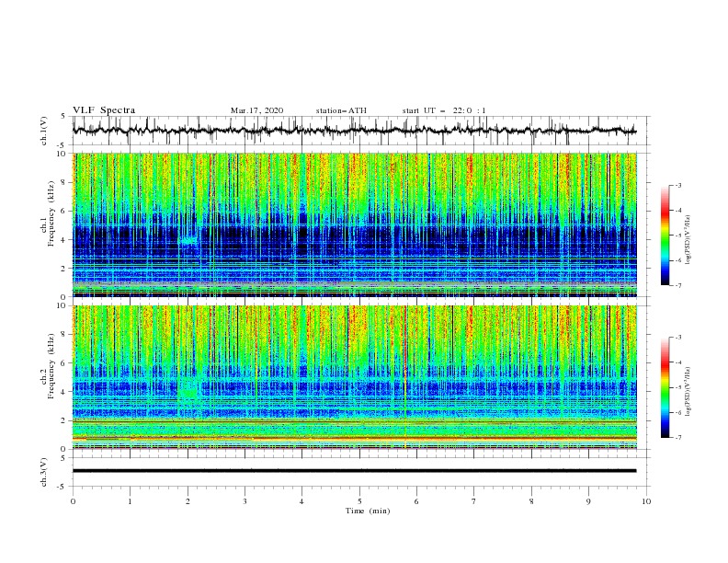Click the ch.1 voltage waveform trace
This screenshot has width=728, height=563.
tap(354, 131)
